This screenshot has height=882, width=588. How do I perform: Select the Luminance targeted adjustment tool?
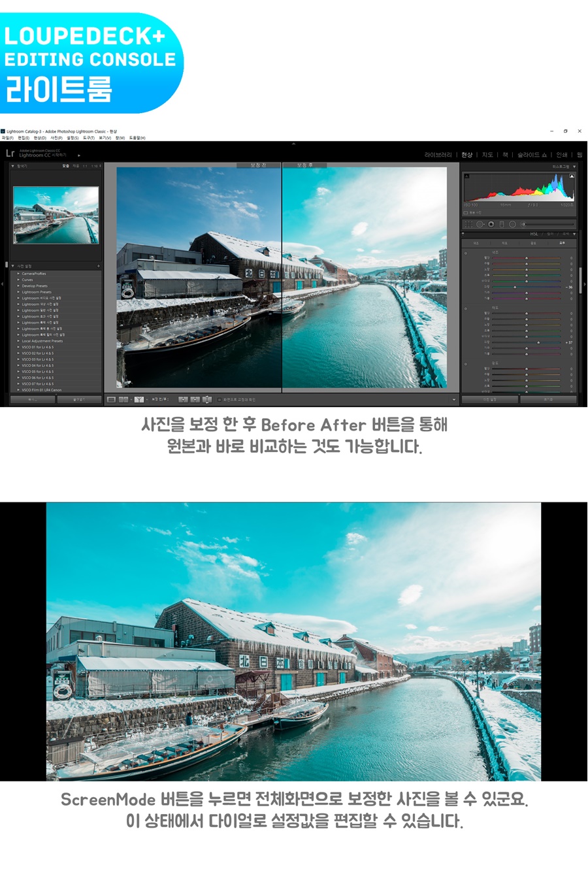466,364
